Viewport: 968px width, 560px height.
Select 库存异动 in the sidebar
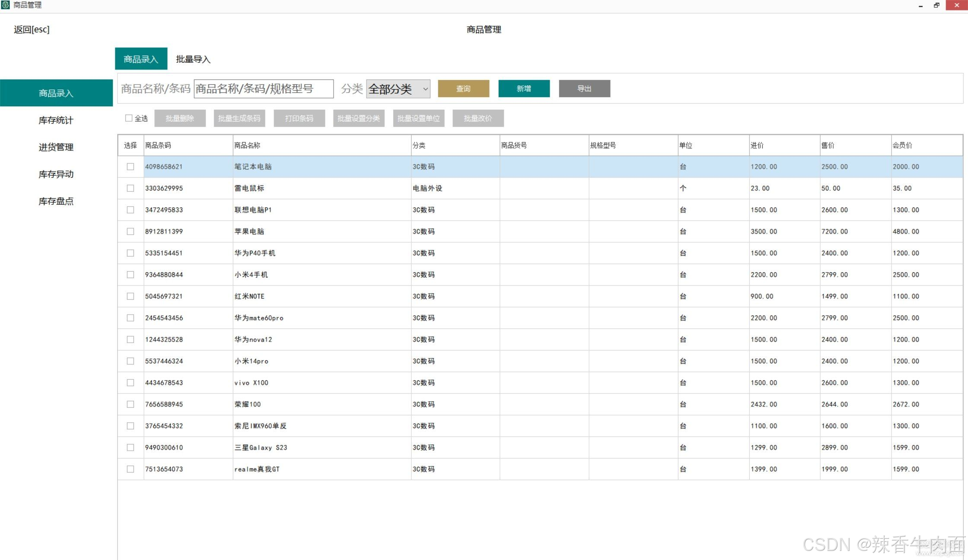(x=56, y=174)
